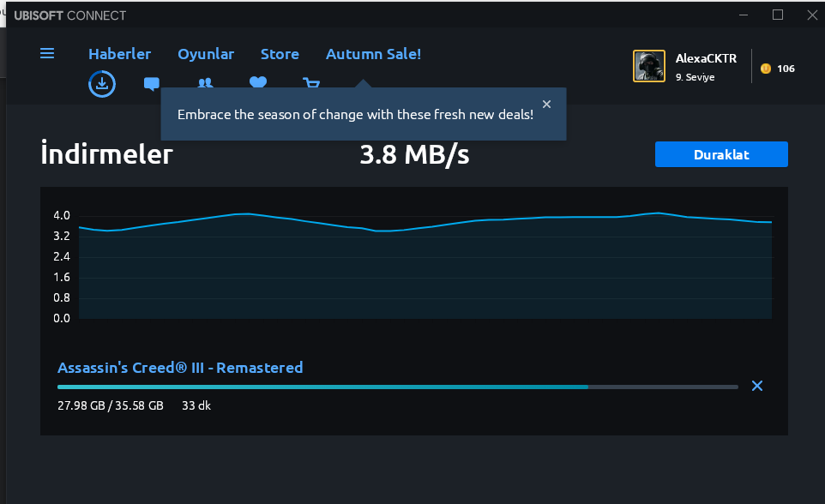Switch to the Oyunlar tab
825x504 pixels.
(x=206, y=54)
